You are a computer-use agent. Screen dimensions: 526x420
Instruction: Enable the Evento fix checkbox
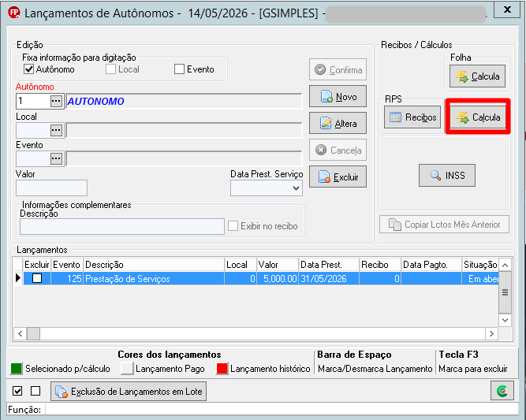click(179, 69)
